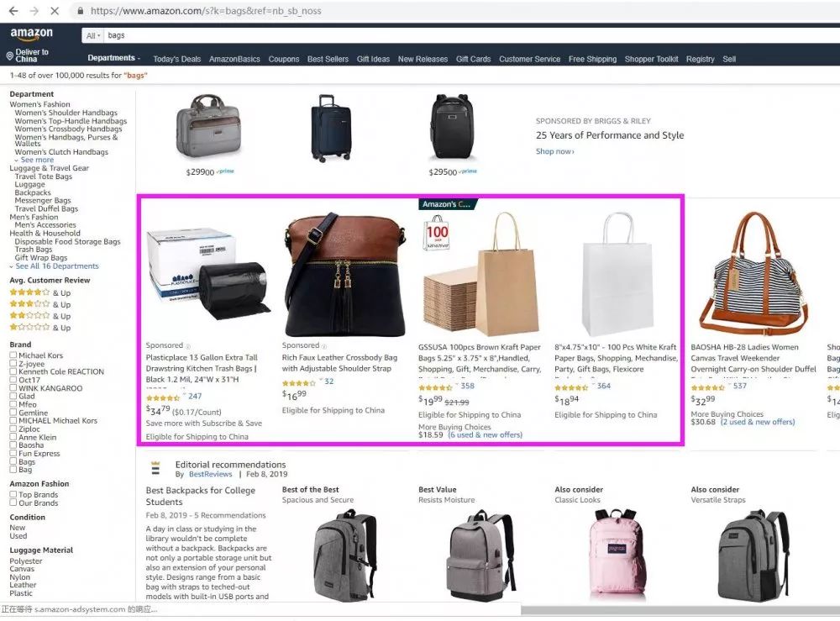Open the BAOSHA striped weekender bag thumbnail
The width and height of the screenshot is (840, 621).
coord(755,271)
